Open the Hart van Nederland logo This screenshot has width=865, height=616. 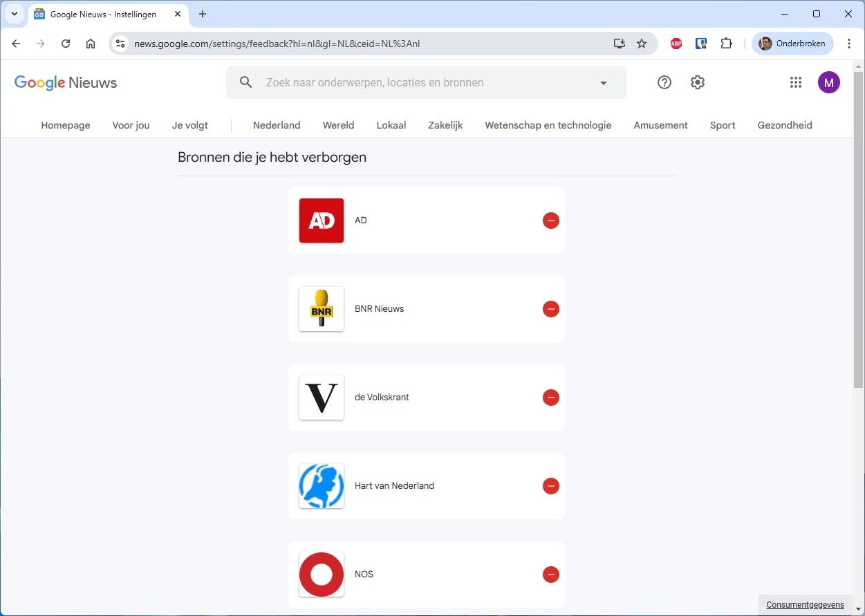click(322, 486)
